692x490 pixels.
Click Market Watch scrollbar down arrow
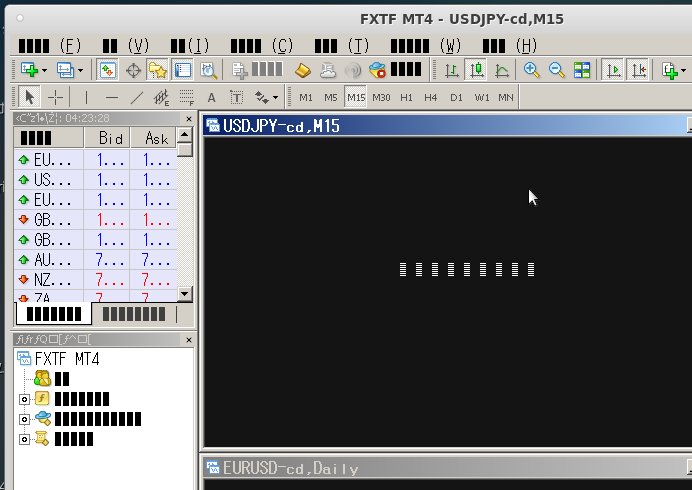(184, 293)
